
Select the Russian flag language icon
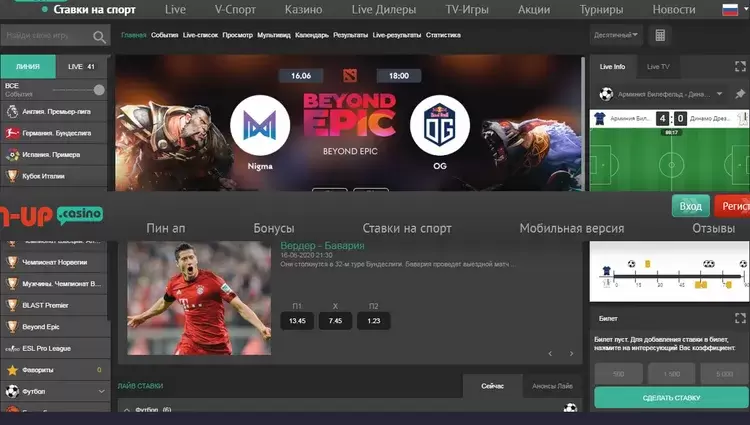pyautogui.click(x=730, y=9)
